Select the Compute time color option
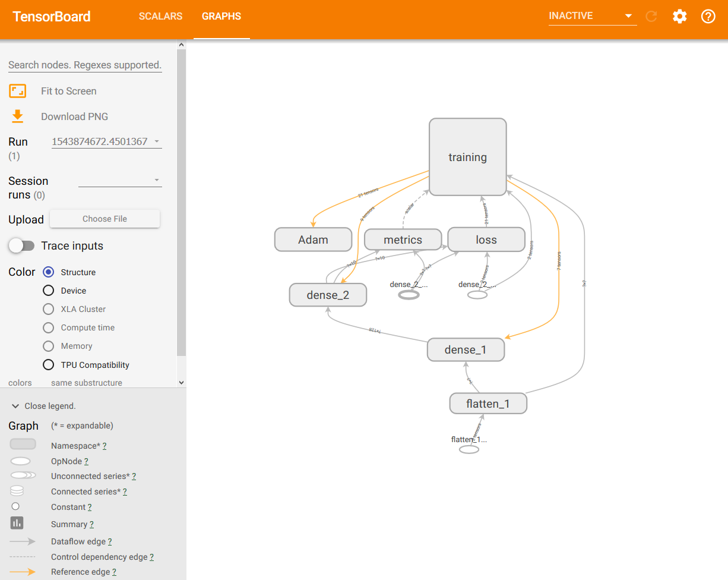Image resolution: width=728 pixels, height=580 pixels. [48, 327]
